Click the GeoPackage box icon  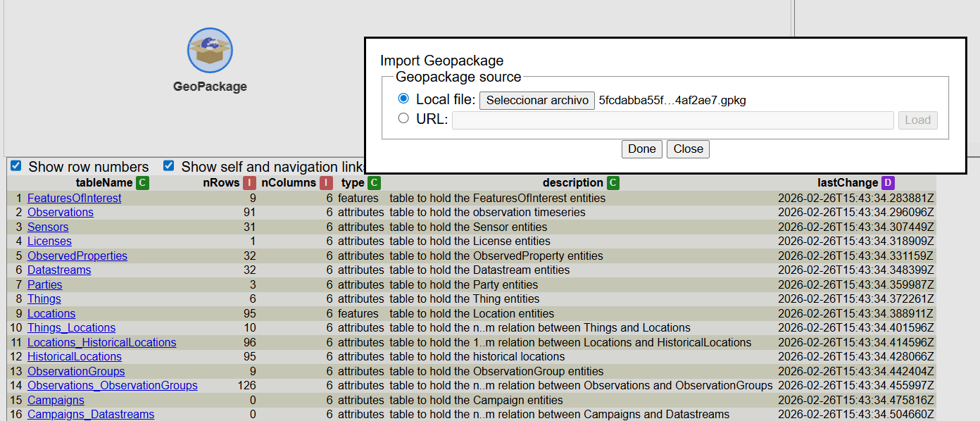click(210, 51)
